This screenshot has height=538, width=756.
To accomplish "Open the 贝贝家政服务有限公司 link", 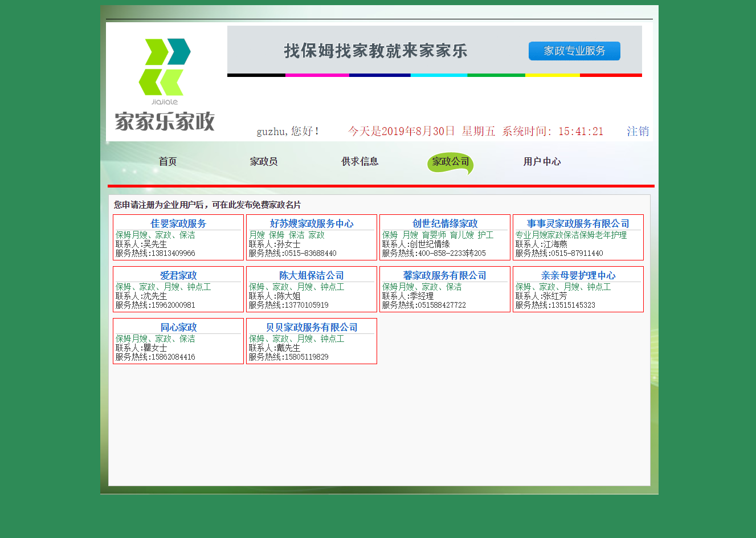I will (311, 327).
